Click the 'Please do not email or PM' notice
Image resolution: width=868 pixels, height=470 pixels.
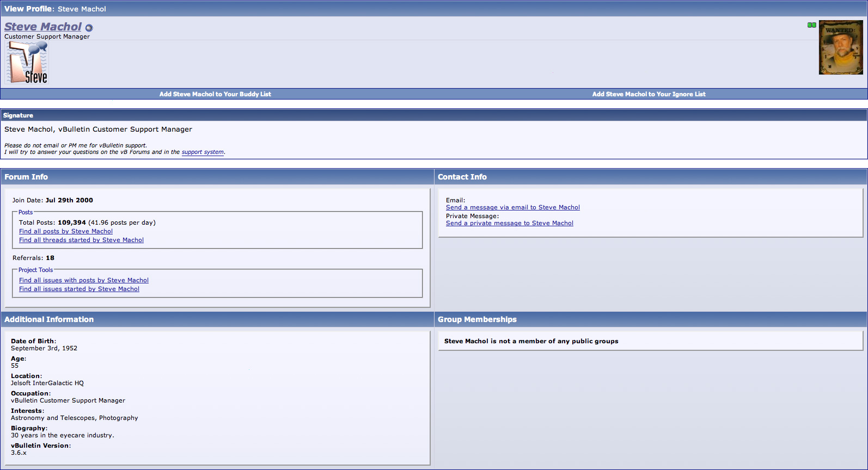(76, 146)
